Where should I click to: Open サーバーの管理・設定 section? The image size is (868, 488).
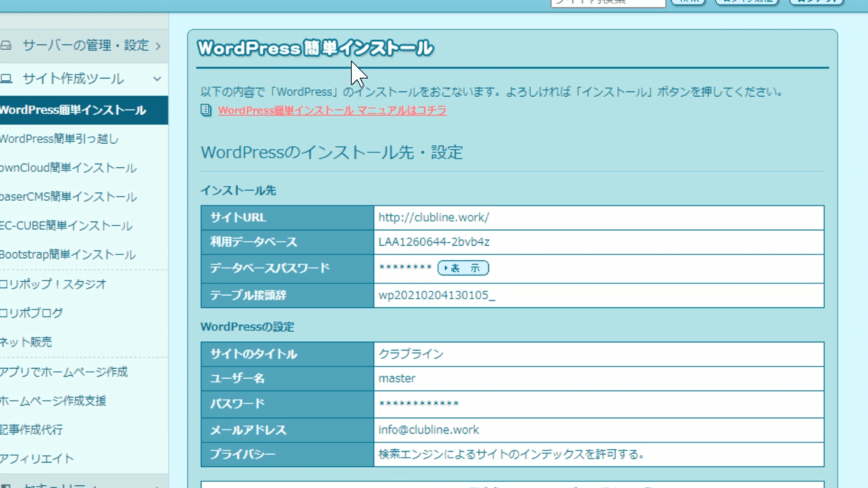pyautogui.click(x=84, y=46)
